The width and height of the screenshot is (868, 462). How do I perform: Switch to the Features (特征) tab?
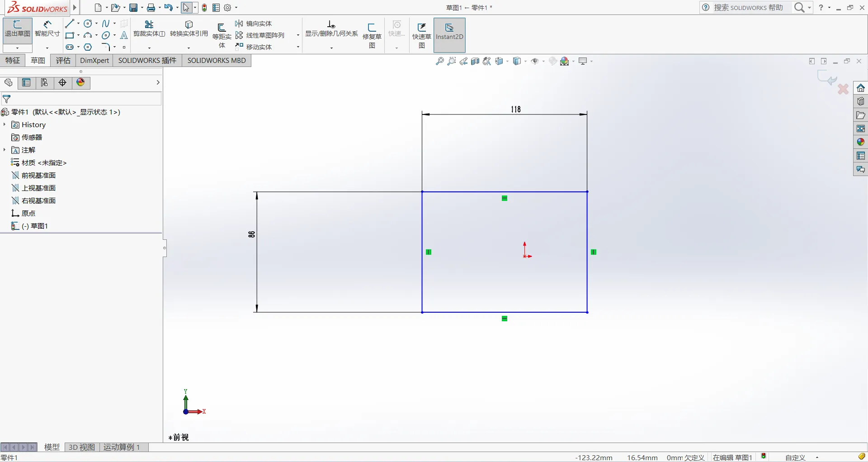(x=13, y=60)
